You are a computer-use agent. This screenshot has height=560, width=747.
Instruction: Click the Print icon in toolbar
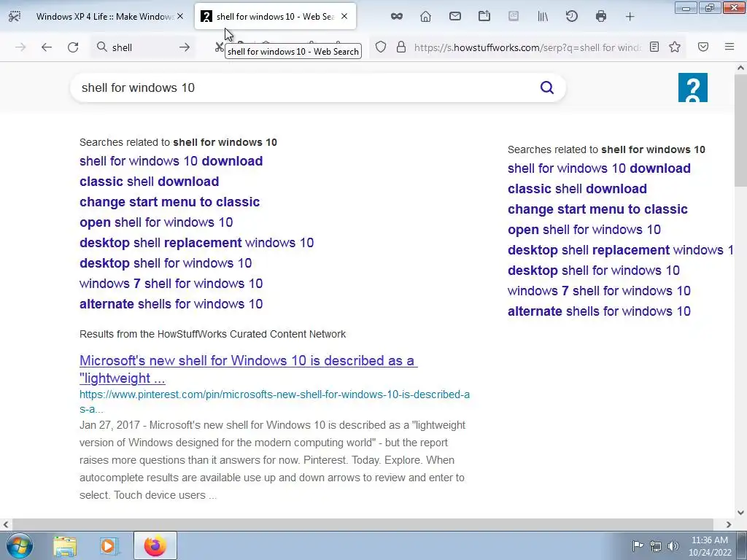click(x=601, y=17)
